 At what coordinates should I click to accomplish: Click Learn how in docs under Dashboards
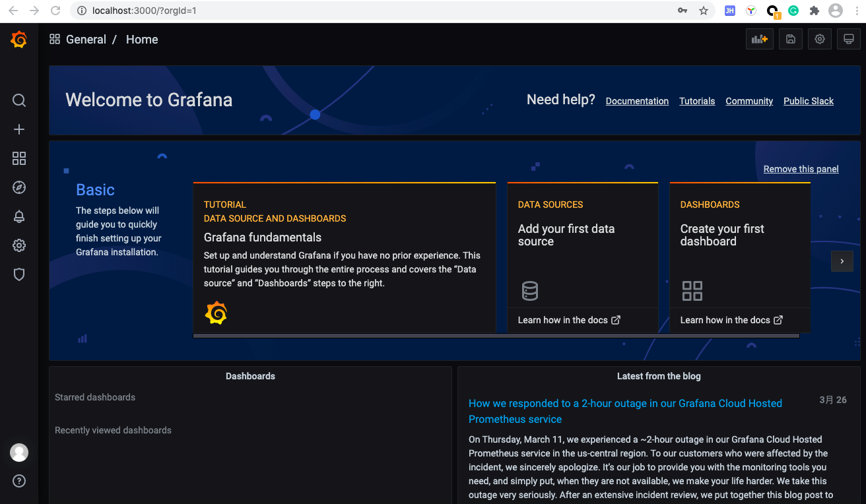pyautogui.click(x=731, y=320)
